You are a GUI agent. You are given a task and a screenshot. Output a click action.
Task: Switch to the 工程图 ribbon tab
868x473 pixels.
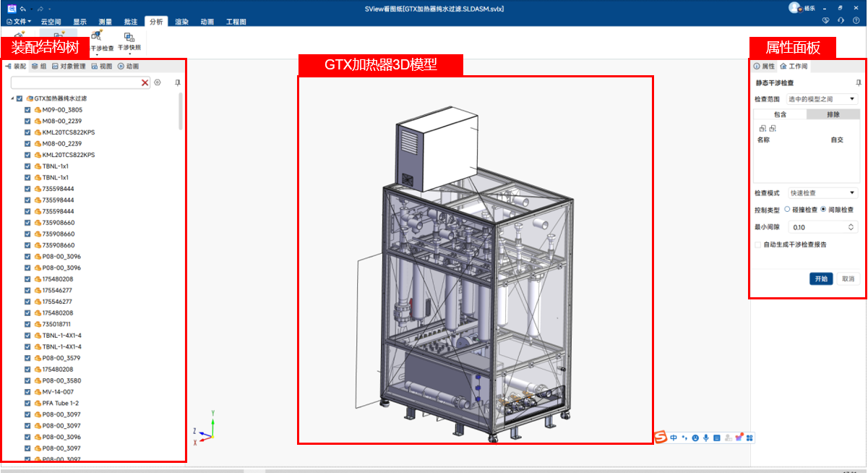coord(236,22)
